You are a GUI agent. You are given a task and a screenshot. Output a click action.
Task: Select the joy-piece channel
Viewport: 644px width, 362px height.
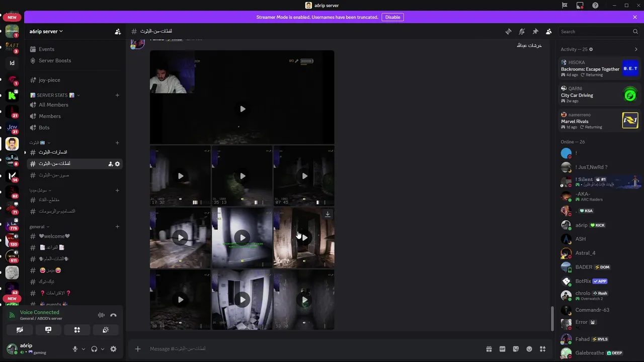(x=74, y=80)
